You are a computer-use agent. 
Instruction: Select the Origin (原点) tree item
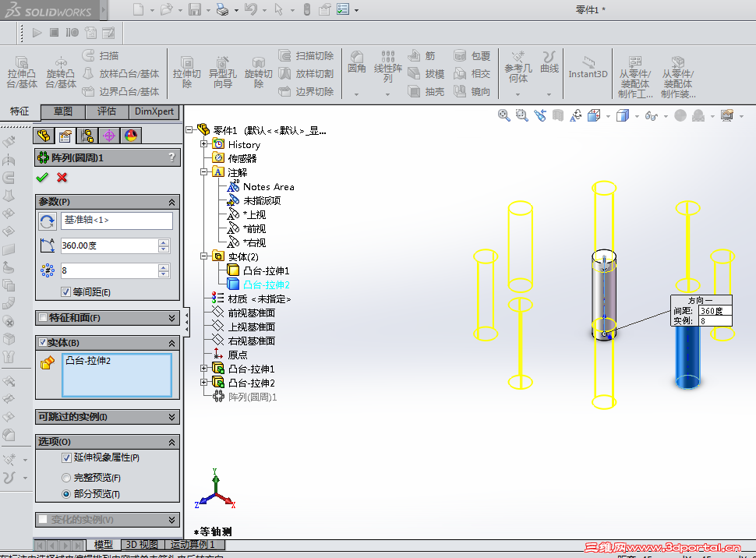tap(231, 355)
